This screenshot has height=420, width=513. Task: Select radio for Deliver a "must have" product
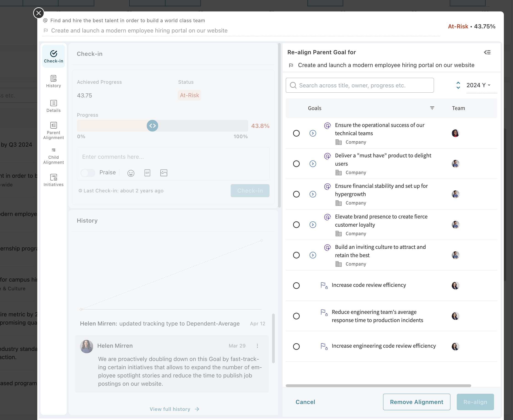point(296,164)
